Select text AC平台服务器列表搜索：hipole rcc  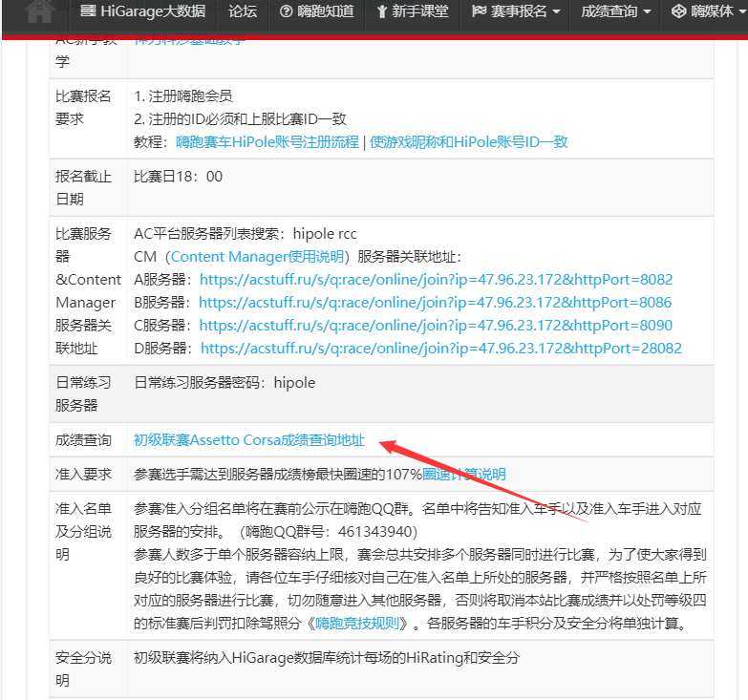click(x=246, y=234)
